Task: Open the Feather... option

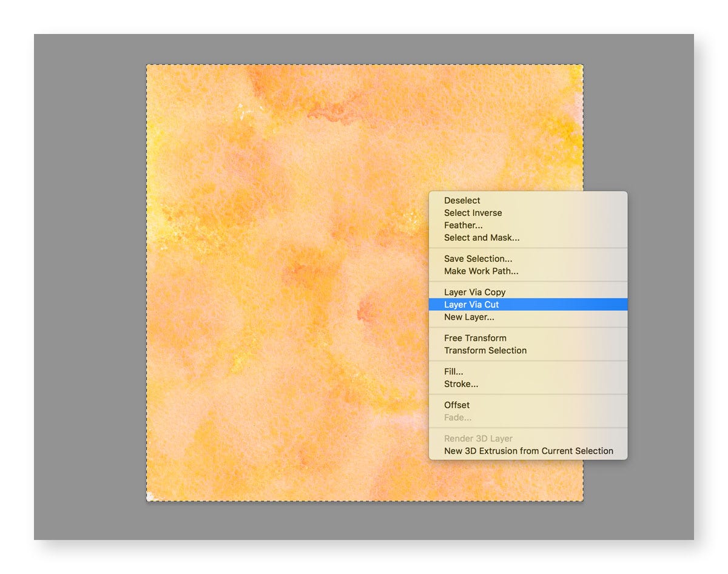Action: click(528, 225)
